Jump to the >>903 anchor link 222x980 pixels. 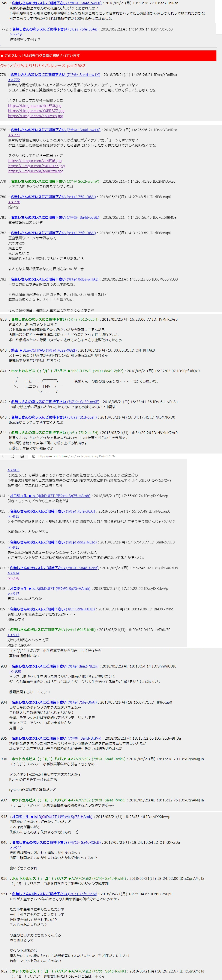13,470
